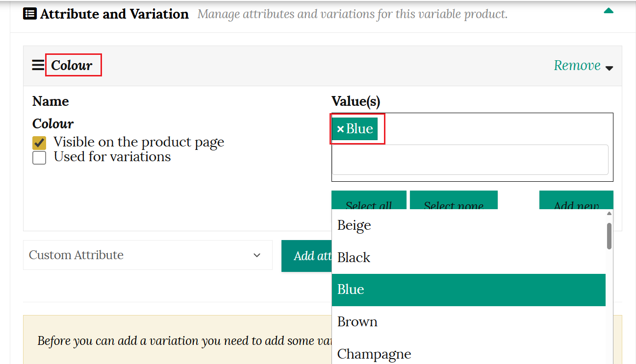This screenshot has height=364, width=636.
Task: Remove the Blue value tag
Action: coord(340,129)
